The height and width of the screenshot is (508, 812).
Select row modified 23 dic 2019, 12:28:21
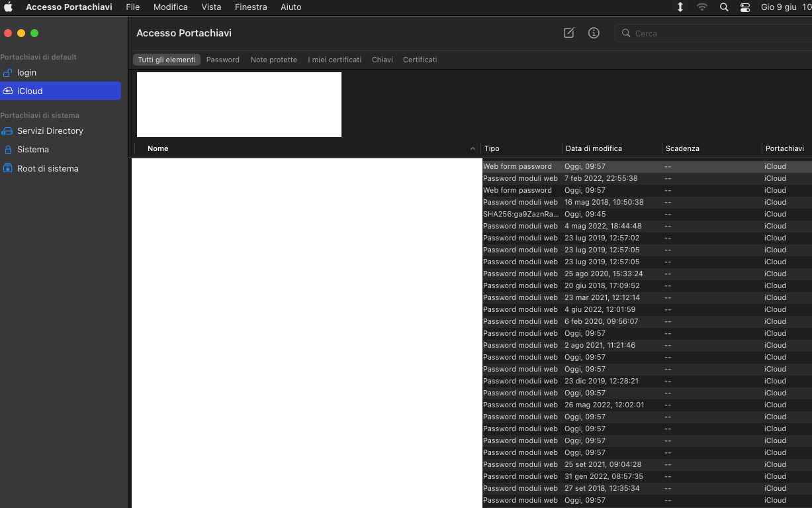click(x=472, y=381)
